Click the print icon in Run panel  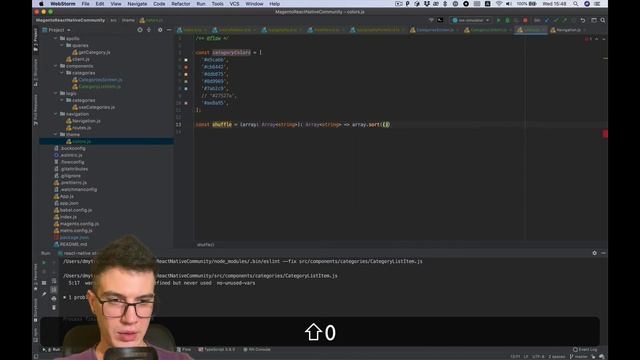click(53, 299)
